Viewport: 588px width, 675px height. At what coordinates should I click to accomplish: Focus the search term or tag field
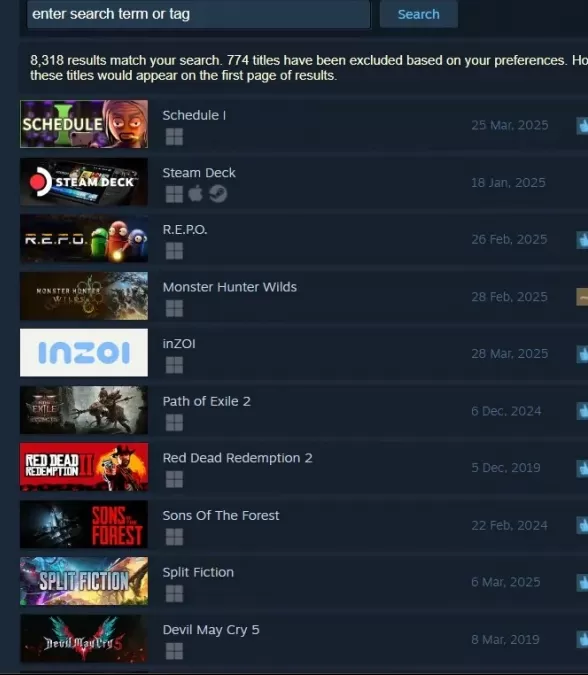198,14
